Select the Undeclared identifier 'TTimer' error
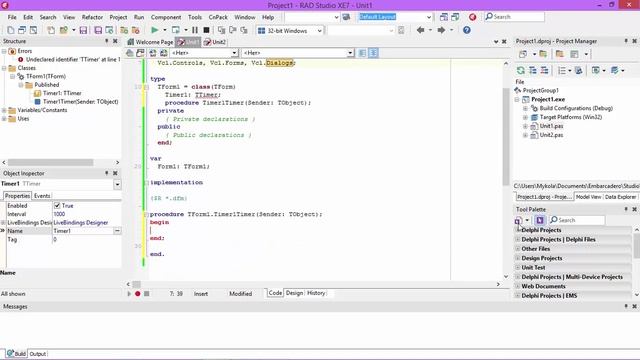The image size is (640, 360). (x=73, y=60)
